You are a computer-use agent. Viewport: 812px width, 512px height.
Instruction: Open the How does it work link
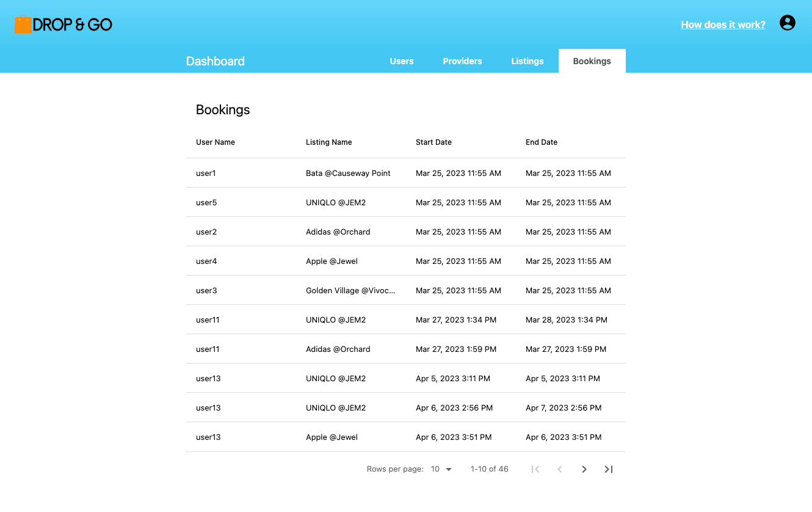tap(723, 24)
